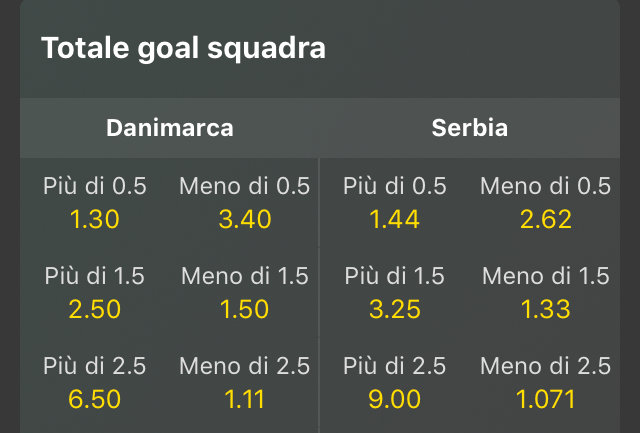Choose Danimarca Più di 1.5 at 2.50
The width and height of the screenshot is (640, 433).
(95, 293)
